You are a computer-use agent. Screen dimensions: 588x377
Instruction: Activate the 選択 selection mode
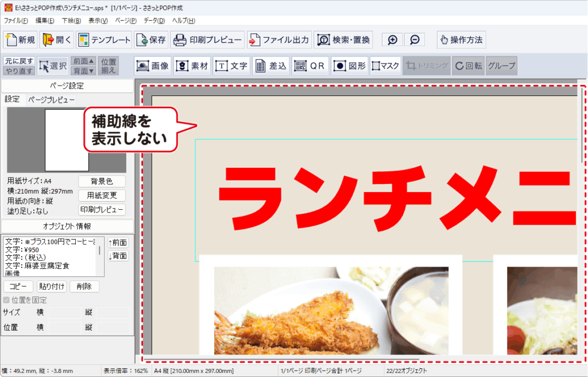point(53,66)
